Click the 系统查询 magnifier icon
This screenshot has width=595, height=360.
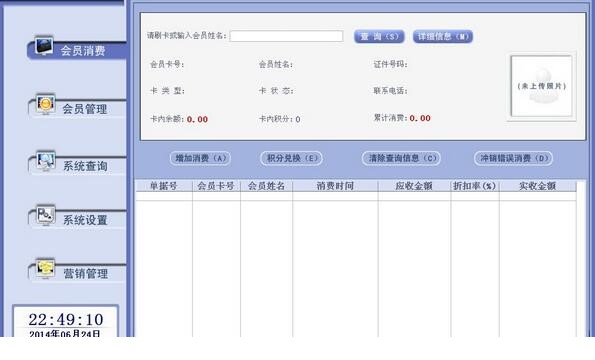coord(46,161)
